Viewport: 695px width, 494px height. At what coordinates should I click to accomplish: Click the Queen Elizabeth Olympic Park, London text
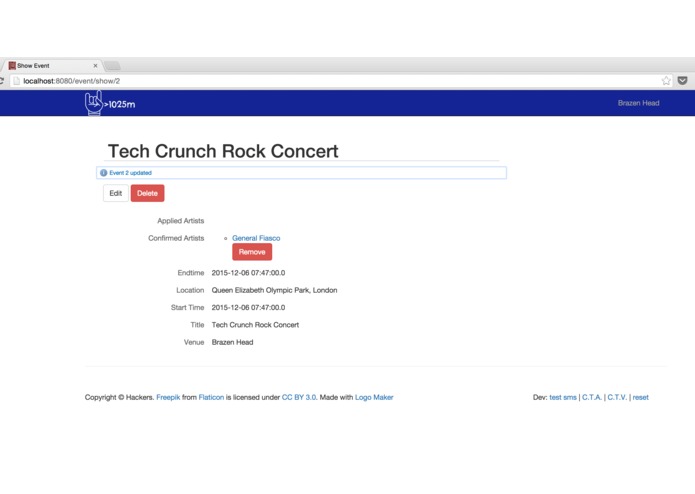coord(274,290)
